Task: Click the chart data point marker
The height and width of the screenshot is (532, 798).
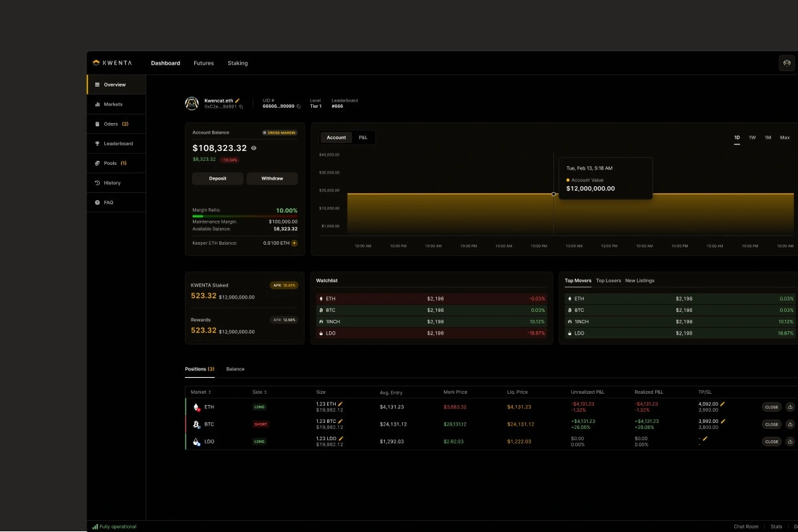Action: [554, 194]
